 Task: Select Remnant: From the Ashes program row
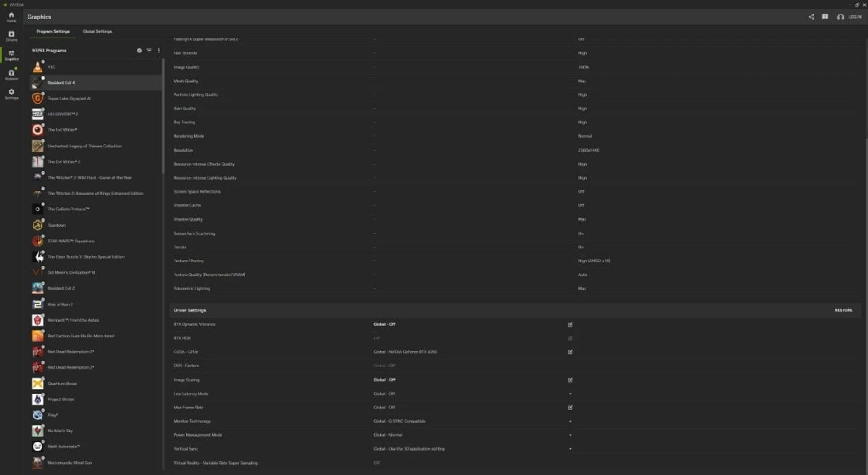coord(96,320)
